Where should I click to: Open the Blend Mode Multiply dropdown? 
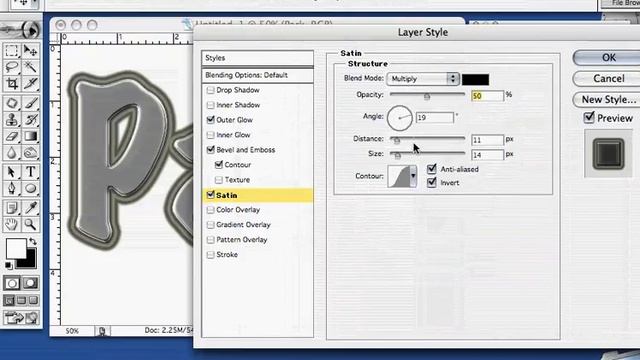[422, 79]
